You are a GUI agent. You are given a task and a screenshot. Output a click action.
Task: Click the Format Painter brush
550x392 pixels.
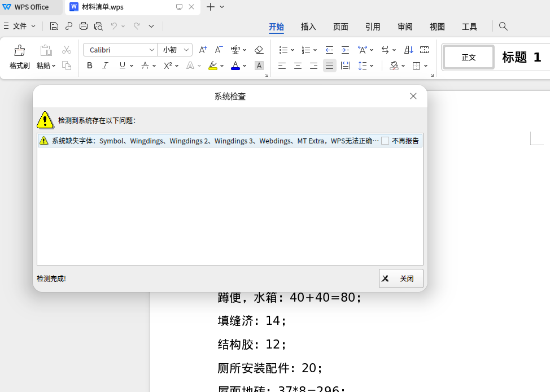coord(19,50)
